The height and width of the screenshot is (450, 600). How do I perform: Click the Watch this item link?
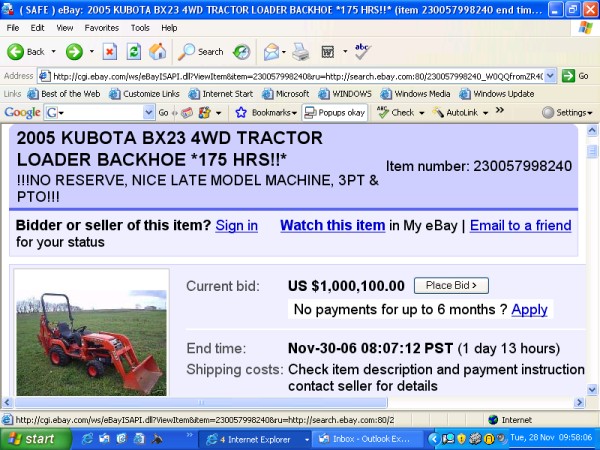tap(333, 225)
